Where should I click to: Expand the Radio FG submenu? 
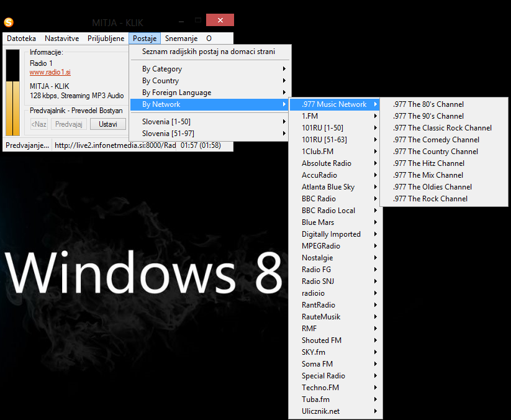point(335,270)
